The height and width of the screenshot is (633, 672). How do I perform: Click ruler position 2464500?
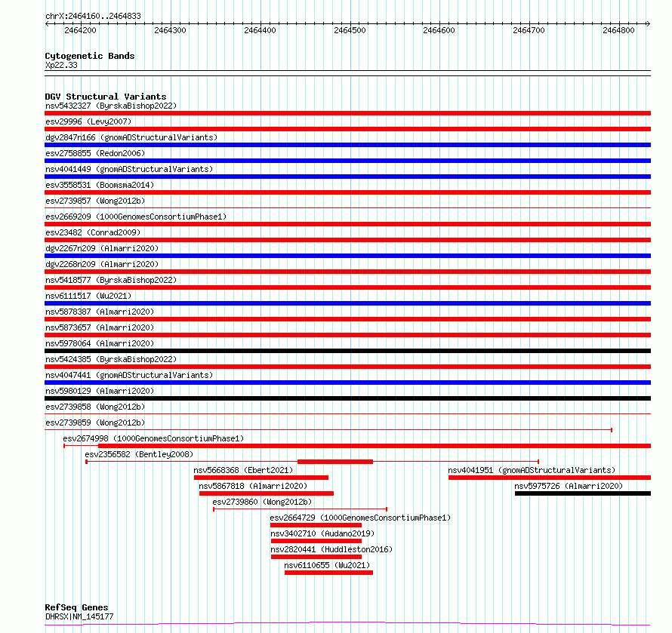tap(350, 30)
